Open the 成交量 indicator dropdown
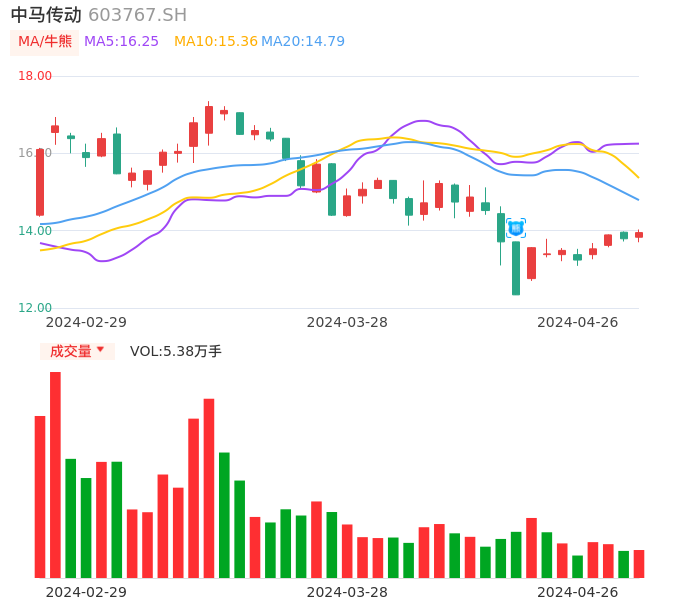 click(77, 351)
